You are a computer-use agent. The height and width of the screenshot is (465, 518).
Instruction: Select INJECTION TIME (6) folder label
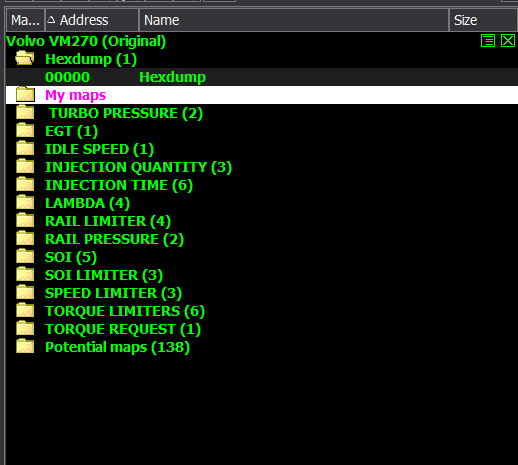point(119,185)
